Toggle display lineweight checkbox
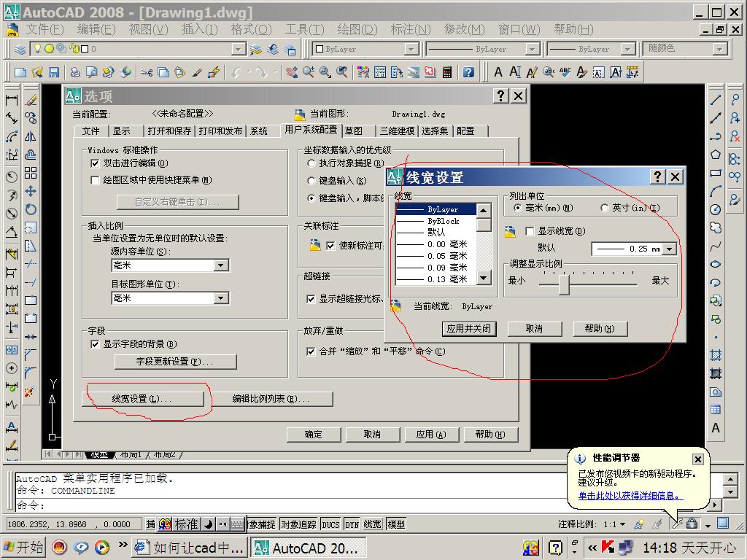The image size is (747, 560). point(530,231)
